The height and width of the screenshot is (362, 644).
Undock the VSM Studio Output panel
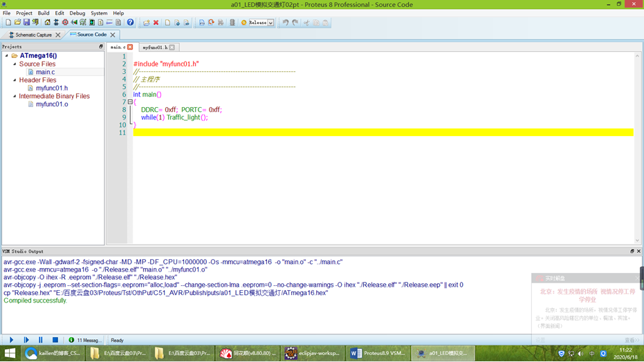pyautogui.click(x=632, y=251)
